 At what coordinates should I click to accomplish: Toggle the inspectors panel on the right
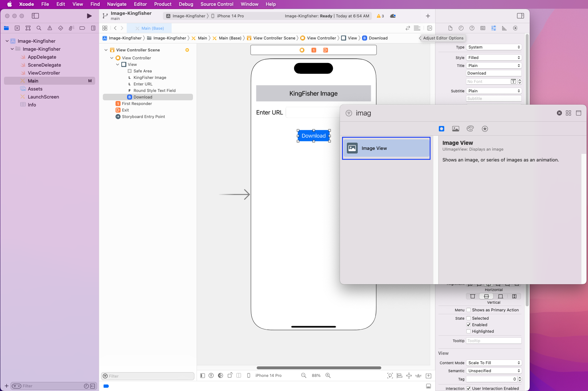(x=520, y=16)
